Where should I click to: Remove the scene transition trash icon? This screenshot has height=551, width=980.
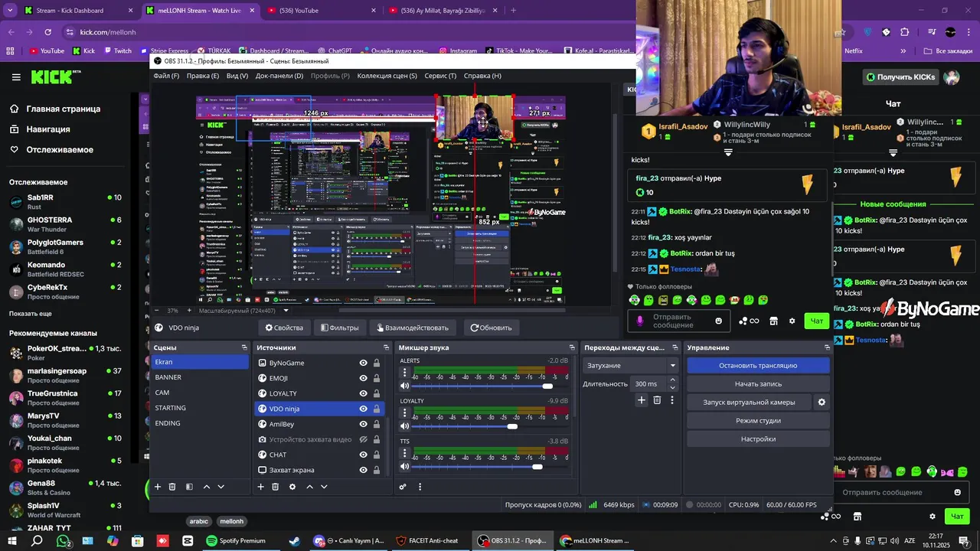click(657, 399)
